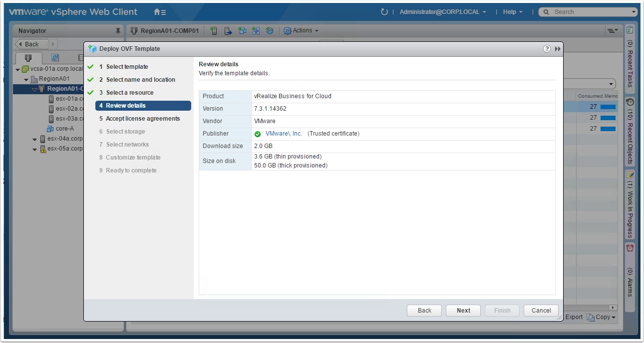644x343 pixels.
Task: Expand the esx-04a host node
Action: [34, 140]
